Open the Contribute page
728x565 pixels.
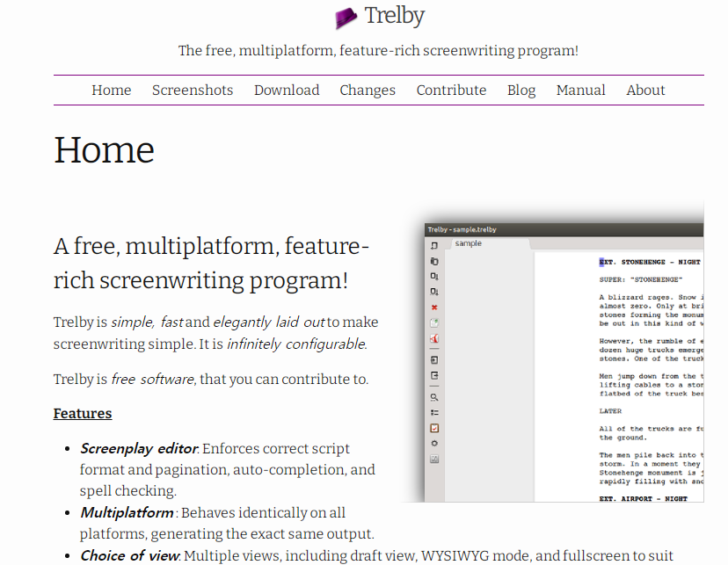pos(451,90)
